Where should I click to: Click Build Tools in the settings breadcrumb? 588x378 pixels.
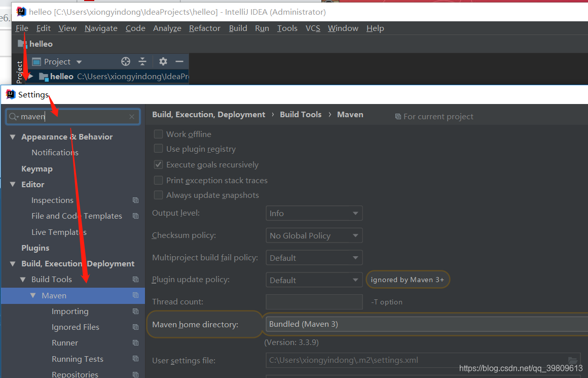point(301,115)
